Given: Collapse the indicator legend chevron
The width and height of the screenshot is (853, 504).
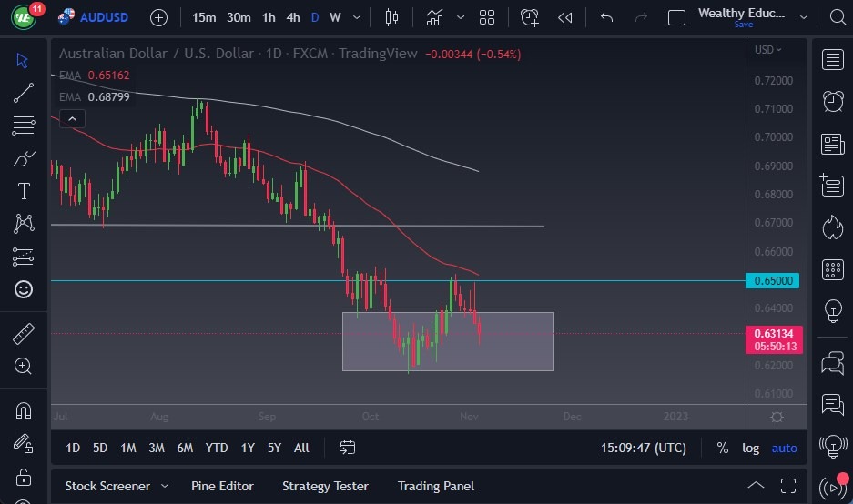Looking at the screenshot, I should coord(71,118).
